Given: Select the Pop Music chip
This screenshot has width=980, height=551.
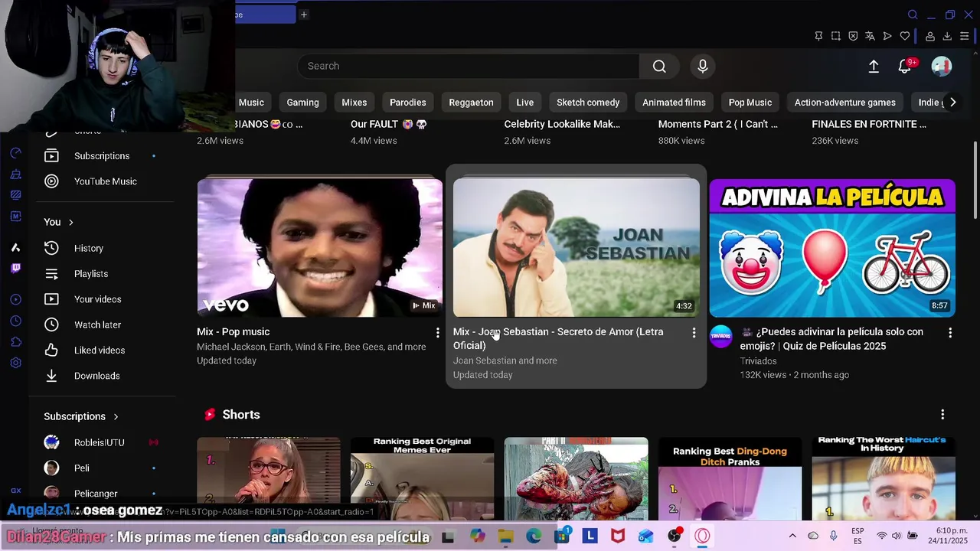Looking at the screenshot, I should tap(750, 103).
